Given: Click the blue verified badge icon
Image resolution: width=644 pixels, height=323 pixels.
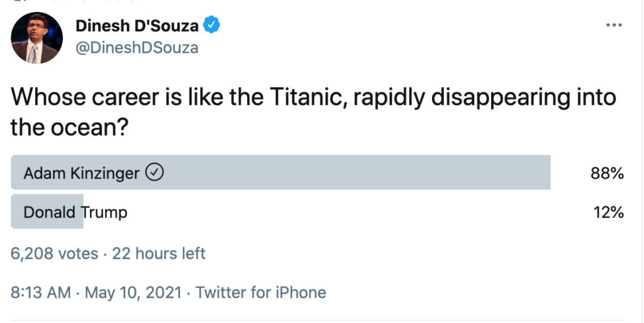Looking at the screenshot, I should click(x=213, y=26).
